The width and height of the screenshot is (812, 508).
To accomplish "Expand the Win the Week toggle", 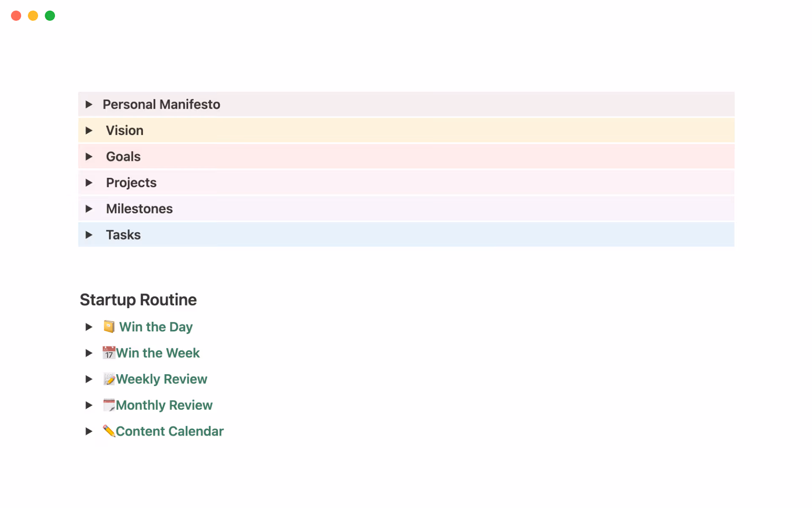I will [x=89, y=353].
